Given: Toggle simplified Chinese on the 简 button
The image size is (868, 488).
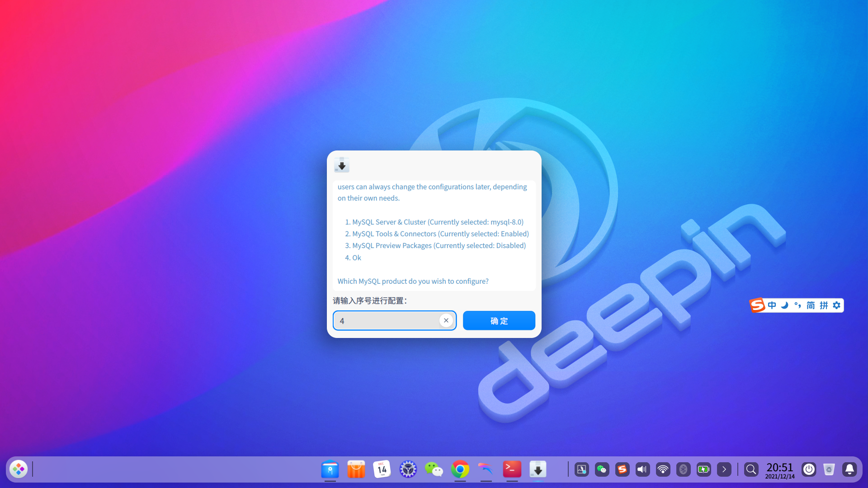Looking at the screenshot, I should (810, 305).
